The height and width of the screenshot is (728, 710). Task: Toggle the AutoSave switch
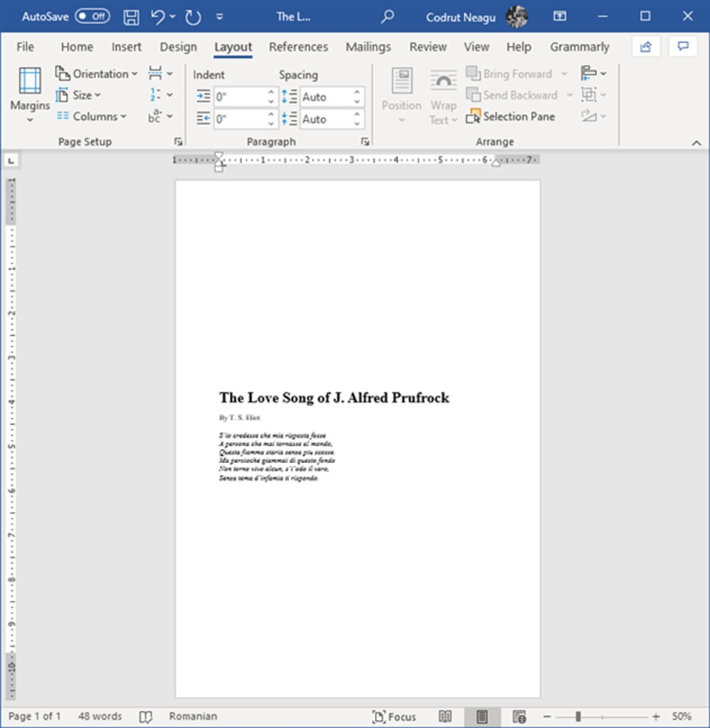[x=92, y=17]
